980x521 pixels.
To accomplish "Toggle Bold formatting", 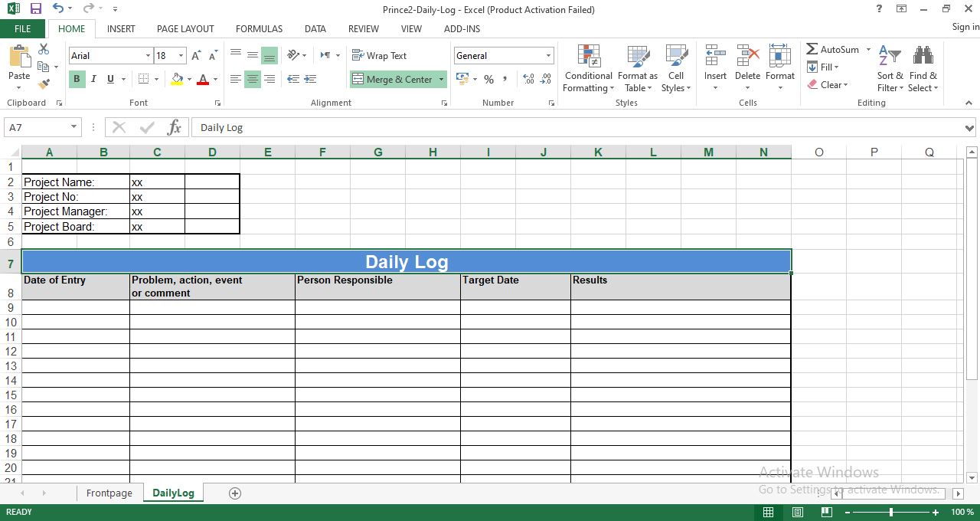I will tap(77, 79).
